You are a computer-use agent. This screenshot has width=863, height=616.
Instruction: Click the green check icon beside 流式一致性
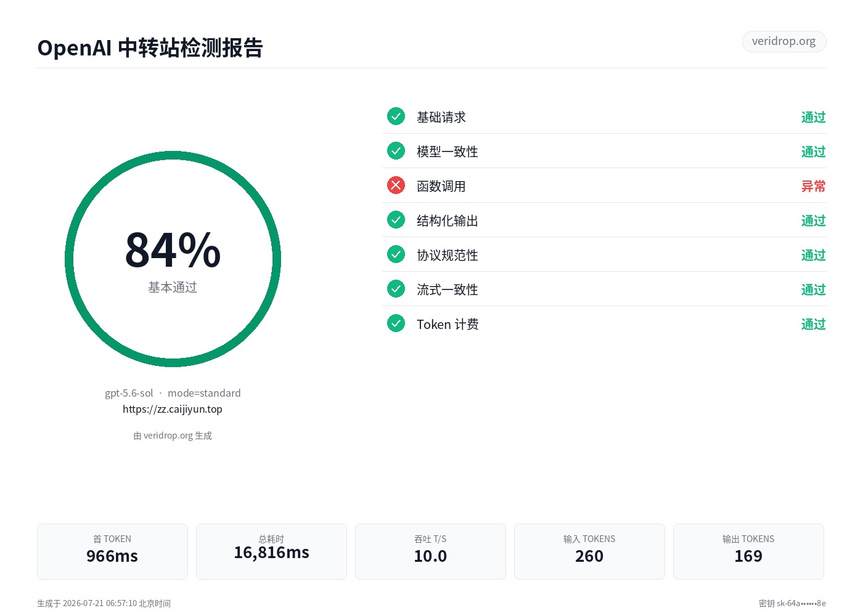coord(396,288)
